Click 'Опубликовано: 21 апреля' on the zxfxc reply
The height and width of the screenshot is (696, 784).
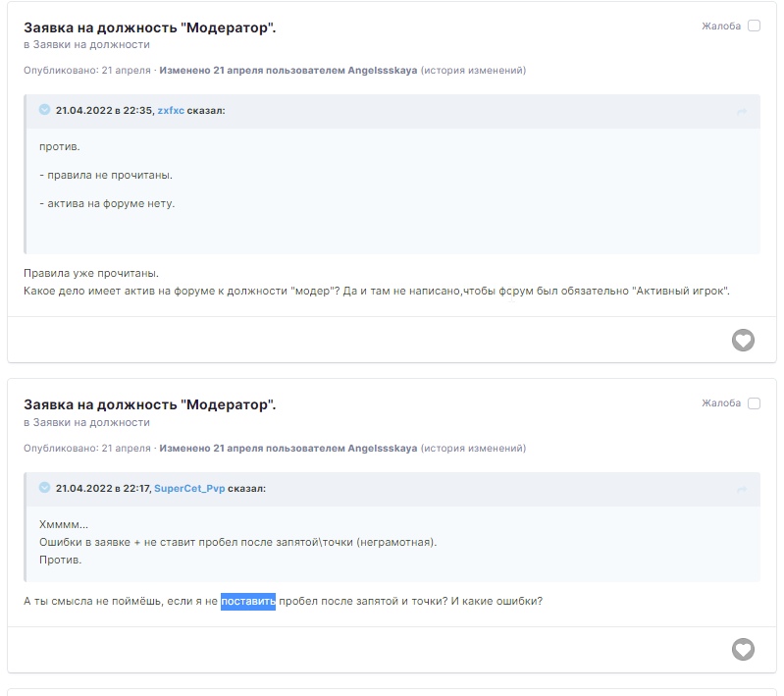click(x=86, y=71)
